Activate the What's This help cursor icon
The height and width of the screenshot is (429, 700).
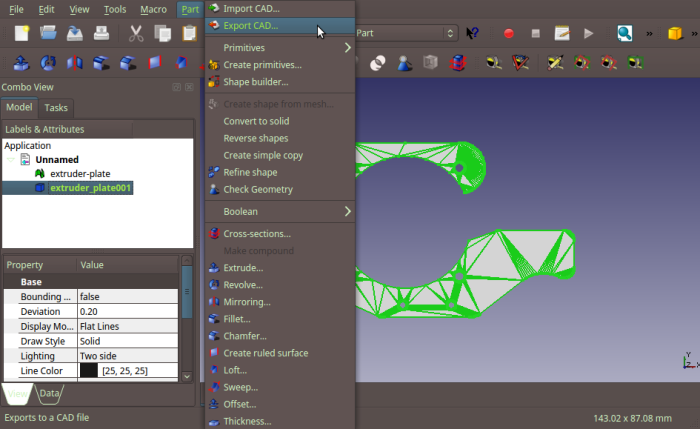pyautogui.click(x=472, y=33)
